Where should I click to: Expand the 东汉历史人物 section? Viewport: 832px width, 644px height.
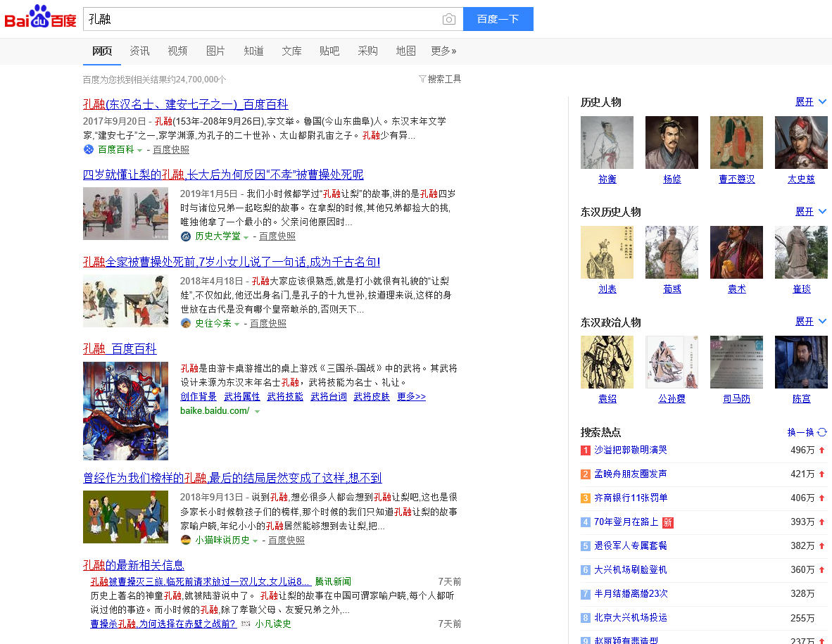(x=810, y=212)
